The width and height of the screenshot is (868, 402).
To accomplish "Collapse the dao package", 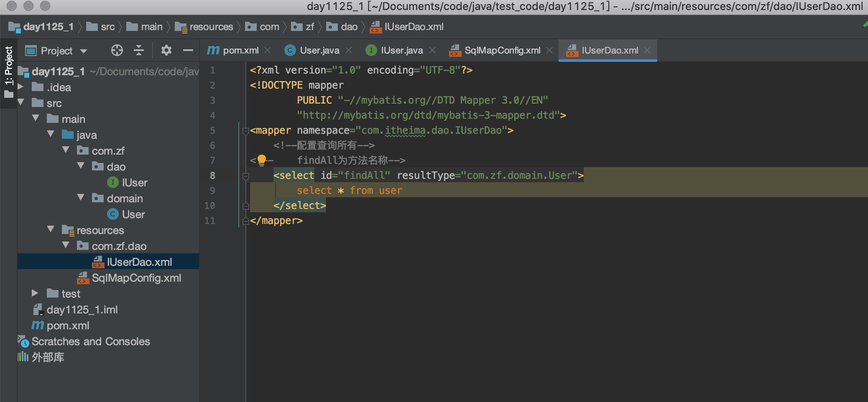I will [x=81, y=166].
